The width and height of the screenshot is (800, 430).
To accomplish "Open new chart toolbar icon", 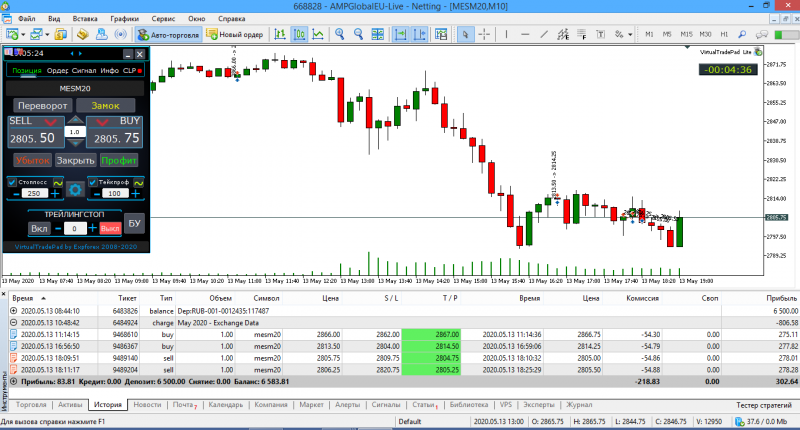I will [12, 34].
